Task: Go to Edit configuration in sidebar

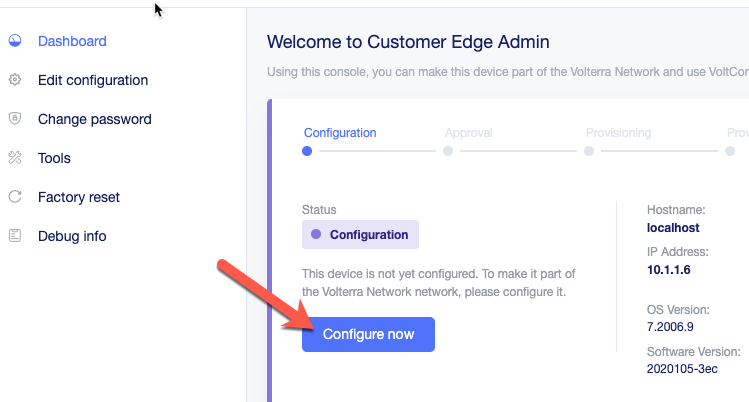Action: pos(93,80)
